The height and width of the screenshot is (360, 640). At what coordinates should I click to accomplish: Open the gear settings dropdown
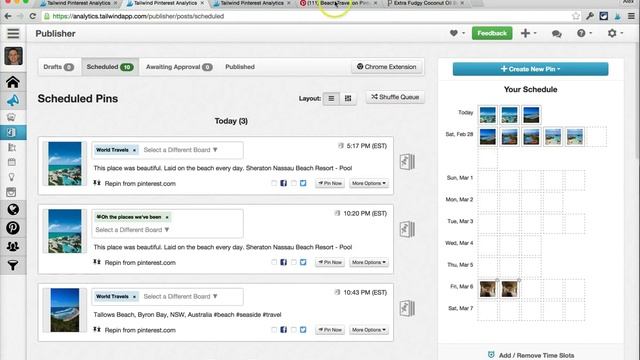[x=615, y=33]
